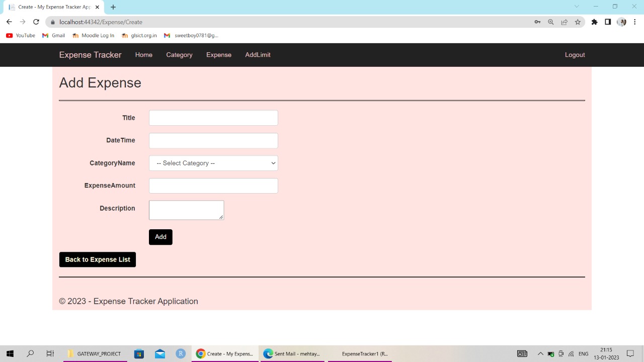The width and height of the screenshot is (644, 362).
Task: Open Task View in the taskbar
Action: point(50,353)
